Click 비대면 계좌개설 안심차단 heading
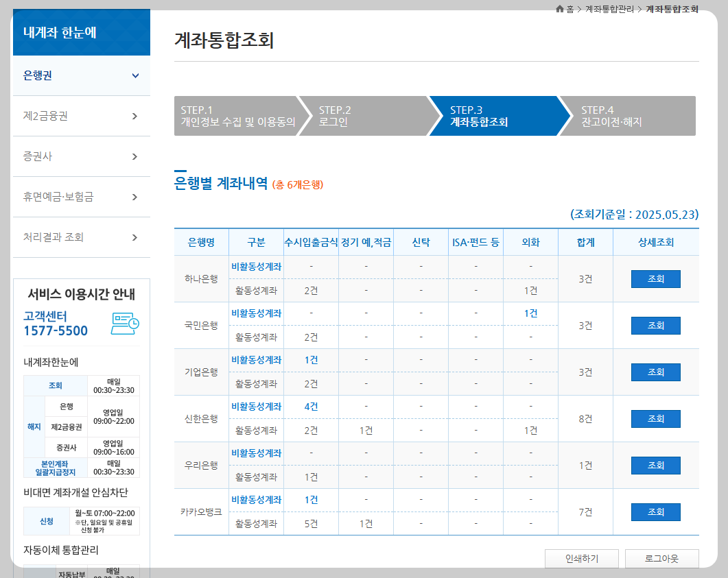This screenshot has height=578, width=728. [75, 492]
